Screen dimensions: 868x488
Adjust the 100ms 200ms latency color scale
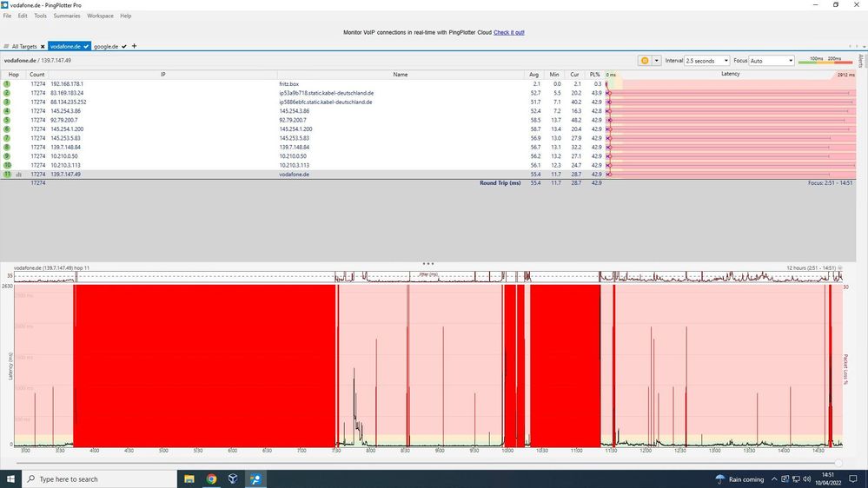click(825, 61)
